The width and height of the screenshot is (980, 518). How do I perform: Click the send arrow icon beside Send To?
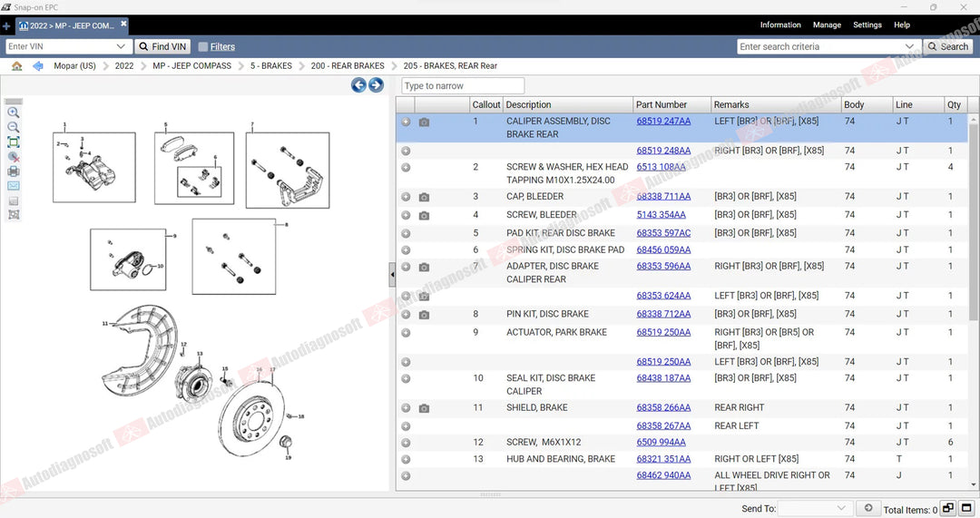[x=867, y=508]
